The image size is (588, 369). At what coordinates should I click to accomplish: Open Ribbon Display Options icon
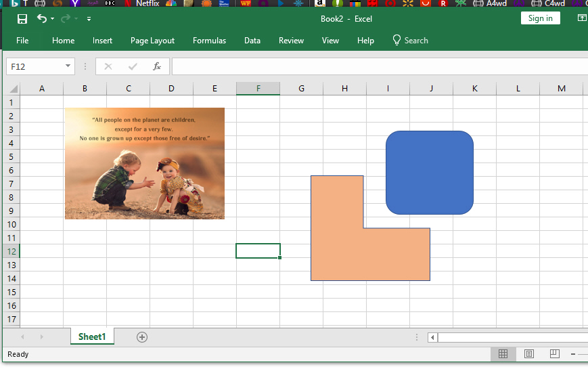click(x=581, y=18)
